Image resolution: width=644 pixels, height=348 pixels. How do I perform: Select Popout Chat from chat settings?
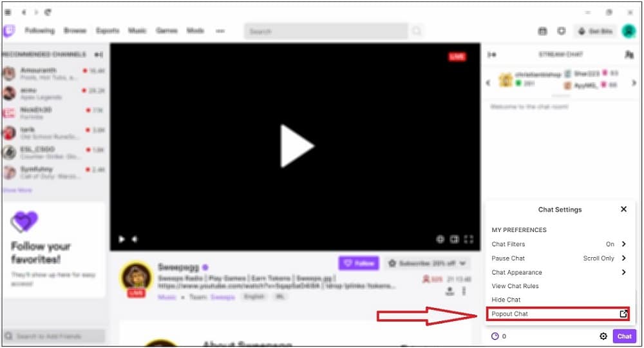click(x=558, y=314)
